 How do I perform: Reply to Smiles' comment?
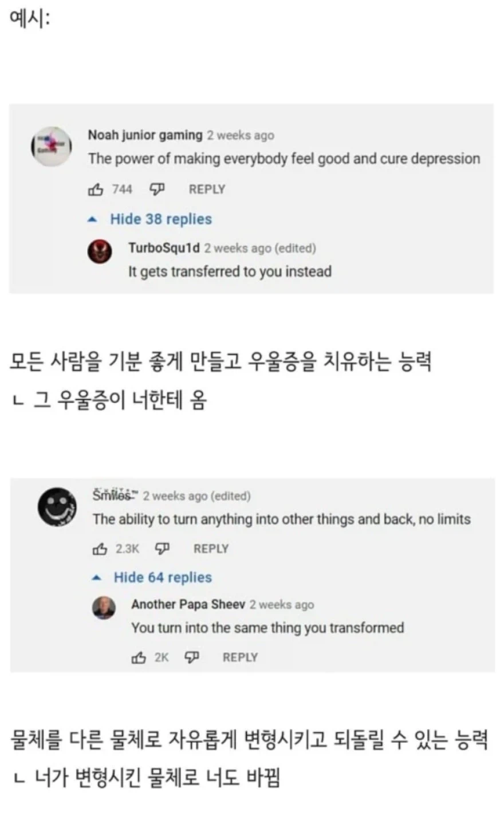click(x=211, y=548)
